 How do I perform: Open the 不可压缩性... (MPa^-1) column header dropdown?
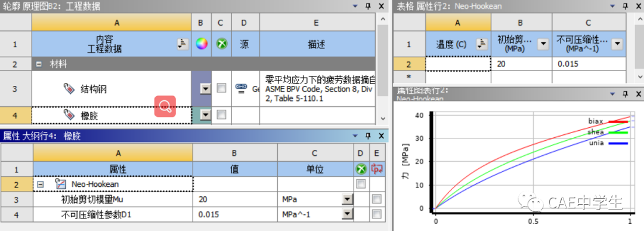click(x=617, y=44)
